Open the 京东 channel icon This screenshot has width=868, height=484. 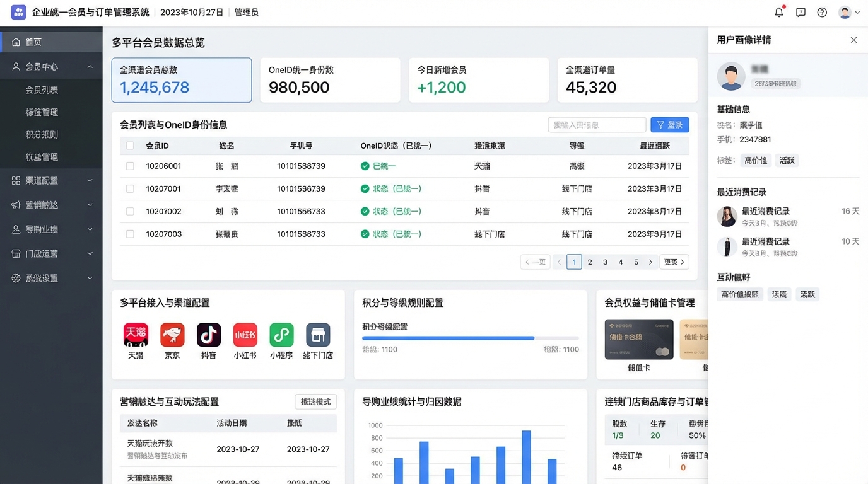pyautogui.click(x=172, y=335)
